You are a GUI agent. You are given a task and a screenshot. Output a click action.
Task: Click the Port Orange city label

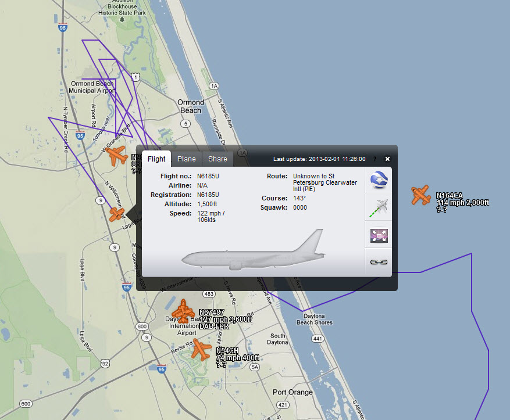coord(293,392)
